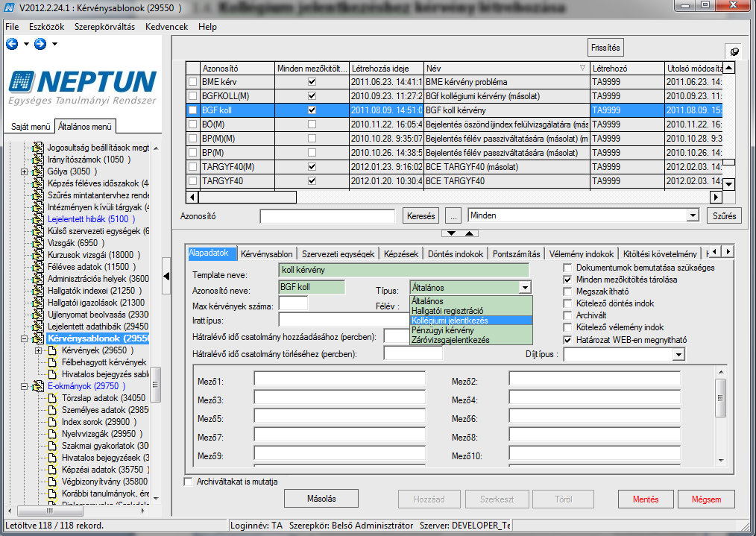Open the Szerepkörváltás menu
The height and width of the screenshot is (536, 756).
[104, 27]
